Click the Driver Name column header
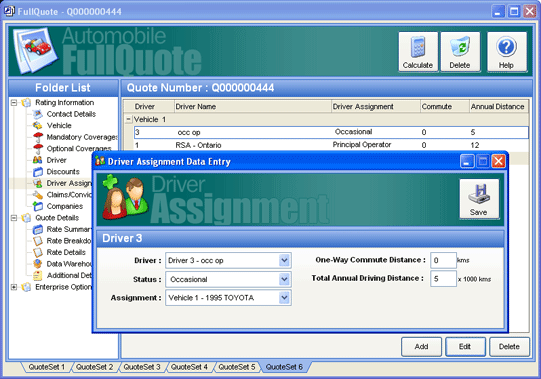This screenshot has width=541, height=379. 252,107
